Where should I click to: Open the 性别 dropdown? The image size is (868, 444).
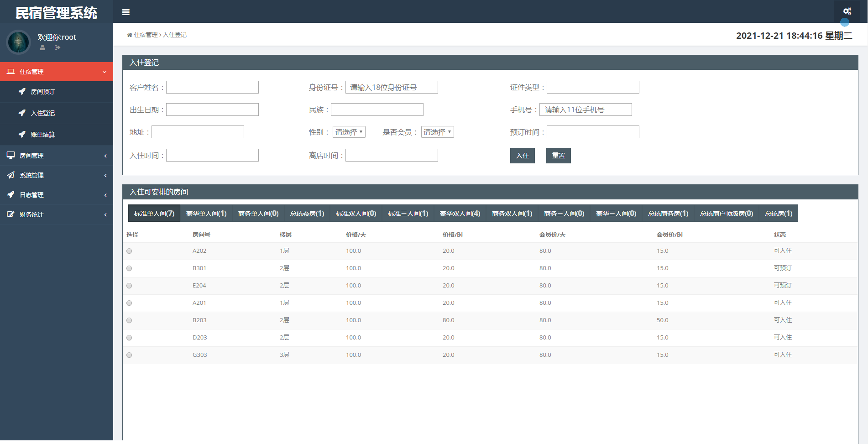click(x=349, y=132)
